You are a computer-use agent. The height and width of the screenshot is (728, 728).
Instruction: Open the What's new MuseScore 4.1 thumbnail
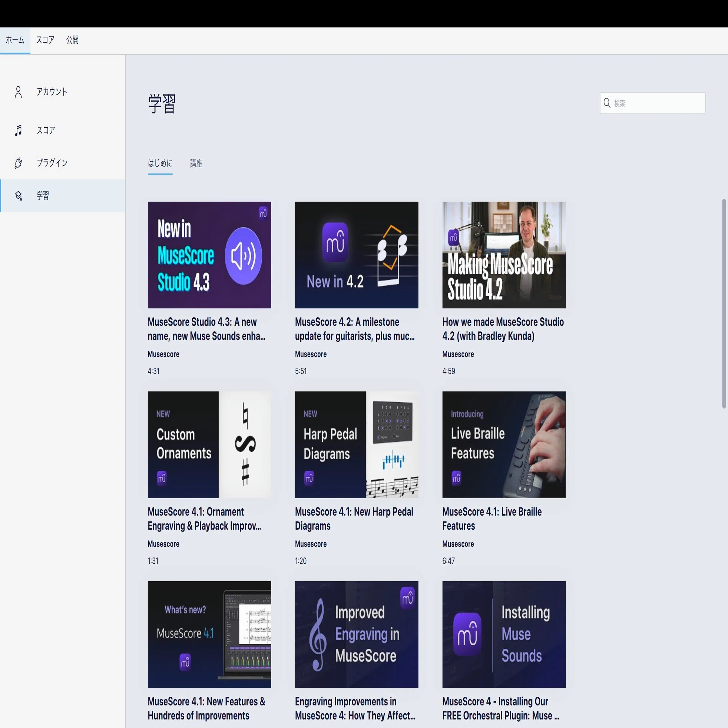click(209, 635)
